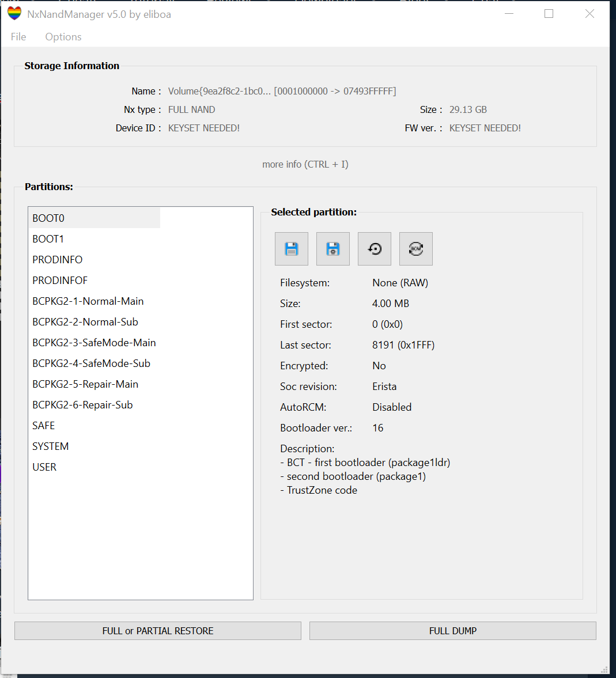Click the First sector value 0 (0x0)

coord(388,324)
